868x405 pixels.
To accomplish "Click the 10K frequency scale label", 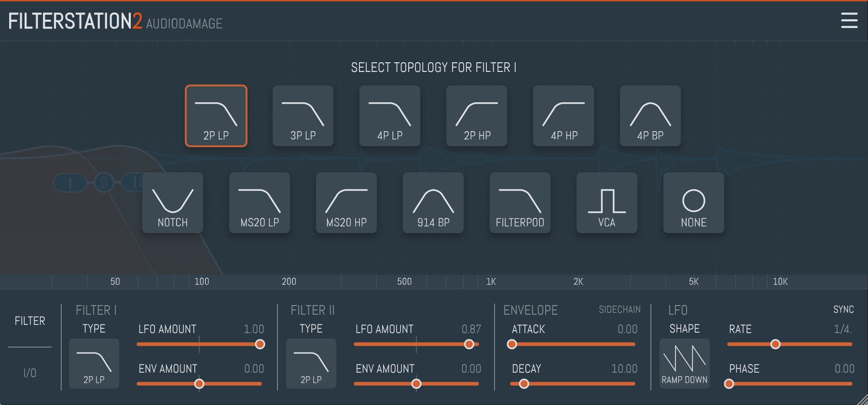I will coord(780,281).
